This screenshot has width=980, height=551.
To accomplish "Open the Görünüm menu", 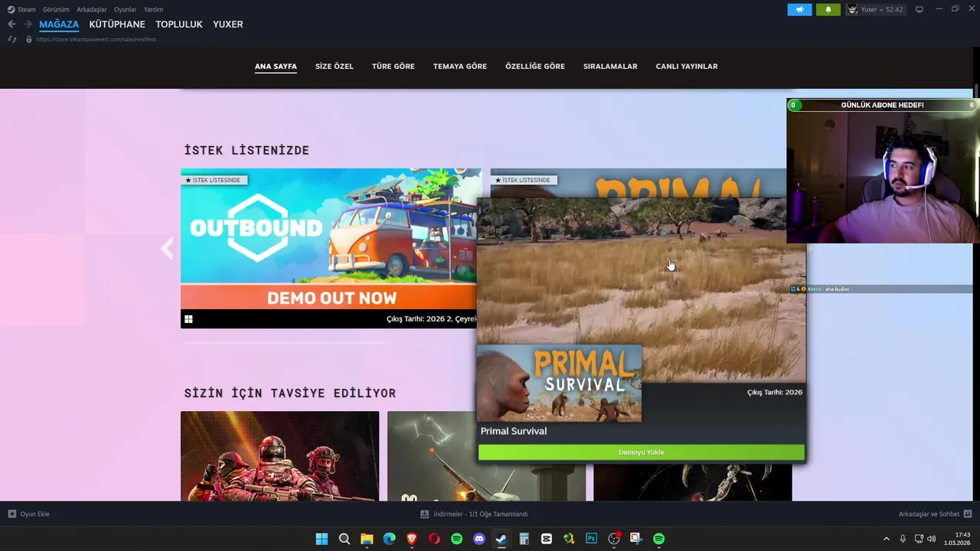I will [x=56, y=9].
